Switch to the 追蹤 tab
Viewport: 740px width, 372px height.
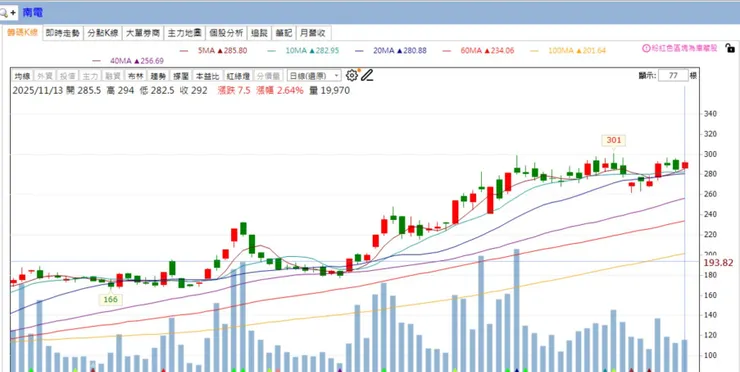click(259, 33)
